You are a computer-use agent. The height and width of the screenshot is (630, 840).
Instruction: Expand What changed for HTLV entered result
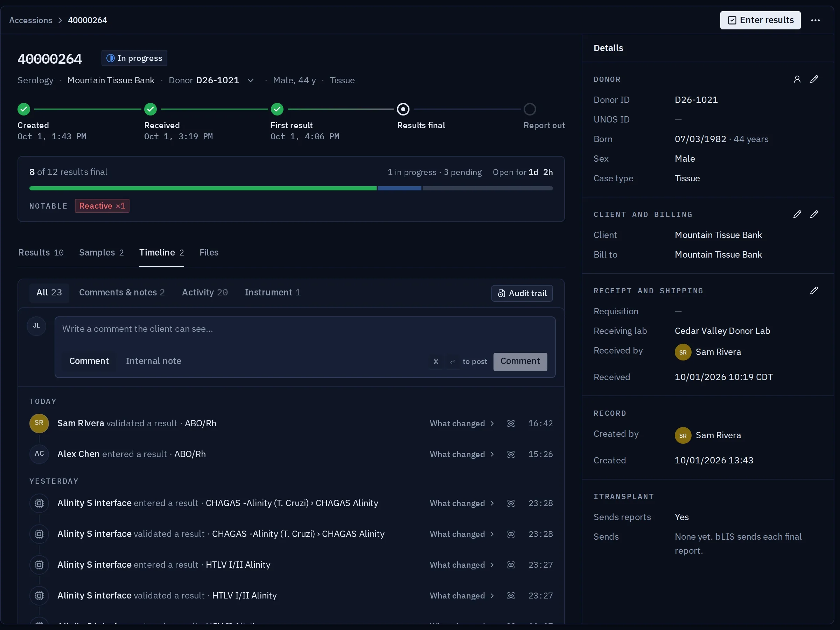pyautogui.click(x=462, y=565)
